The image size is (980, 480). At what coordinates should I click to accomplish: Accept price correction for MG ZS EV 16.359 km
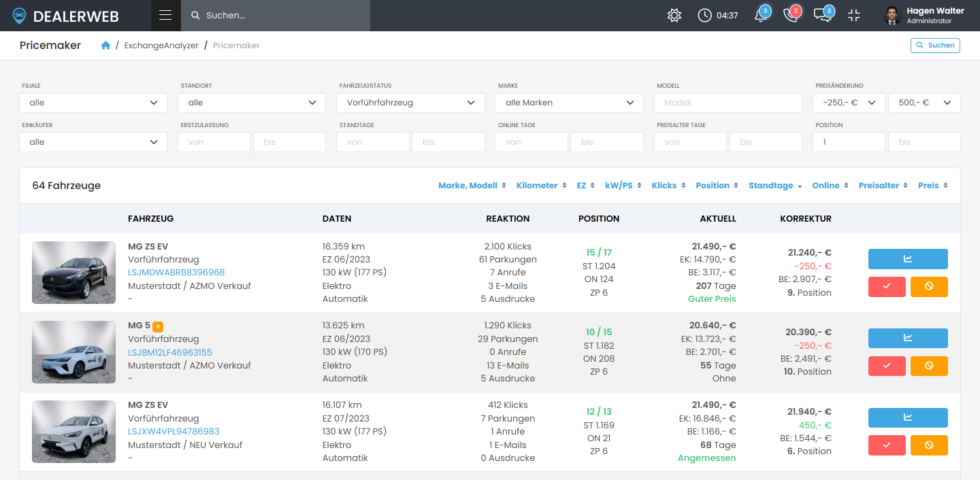[887, 287]
